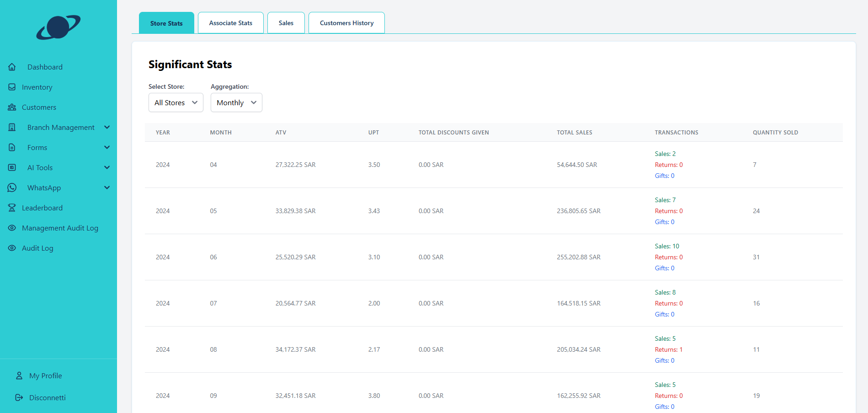The height and width of the screenshot is (413, 868).
Task: Open the Audit Log page
Action: coord(37,248)
